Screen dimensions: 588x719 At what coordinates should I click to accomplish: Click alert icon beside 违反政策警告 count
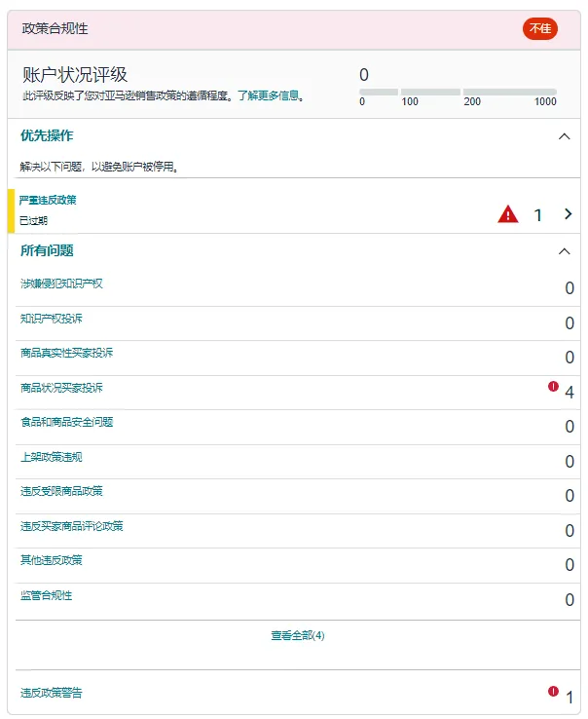tap(553, 691)
